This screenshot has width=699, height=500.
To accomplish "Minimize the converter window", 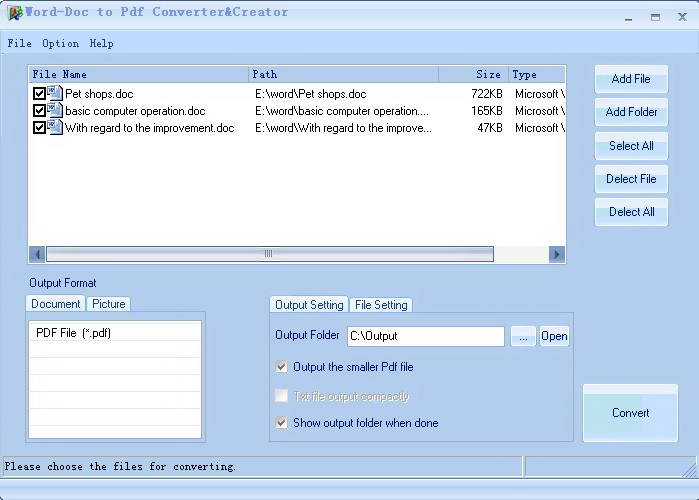I will coord(629,18).
